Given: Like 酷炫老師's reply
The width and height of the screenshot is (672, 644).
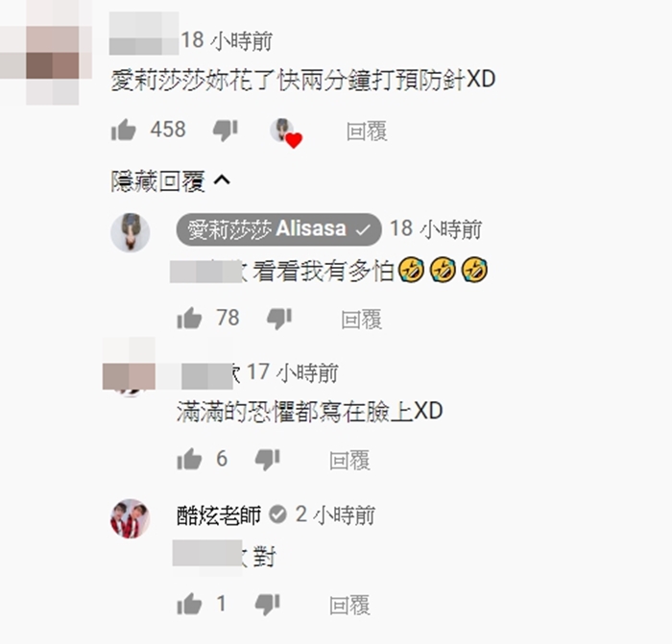Looking at the screenshot, I should click(x=189, y=604).
